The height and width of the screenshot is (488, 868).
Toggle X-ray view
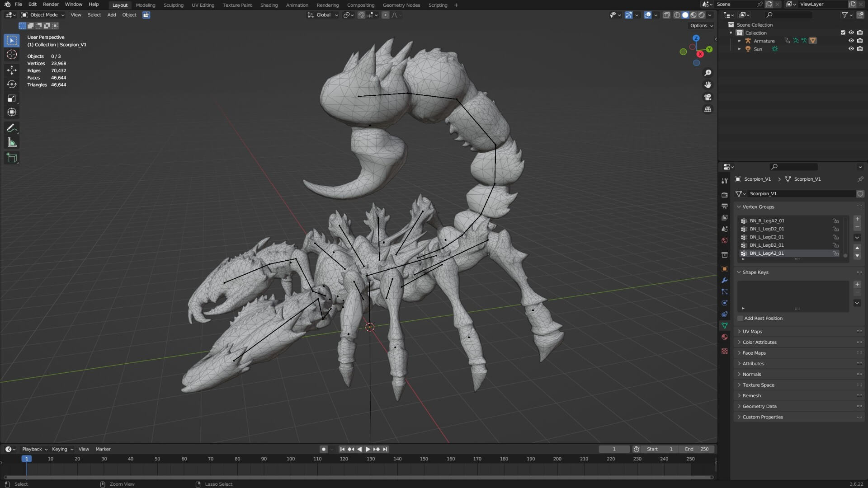point(666,15)
